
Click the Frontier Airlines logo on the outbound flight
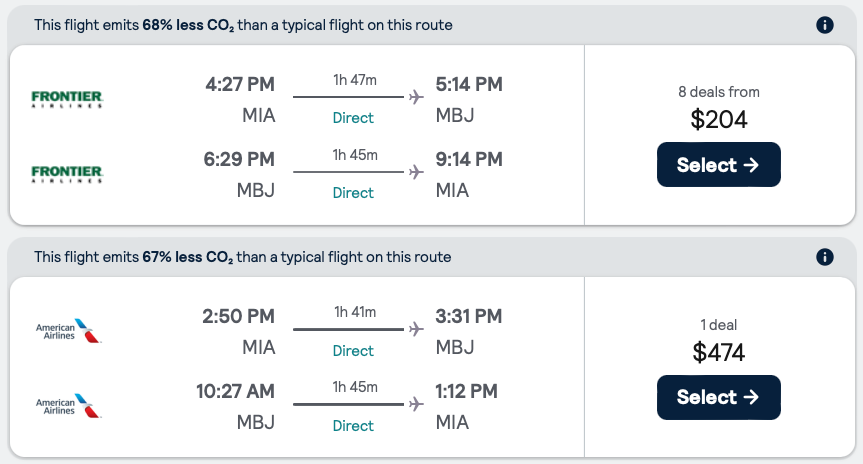click(x=67, y=99)
